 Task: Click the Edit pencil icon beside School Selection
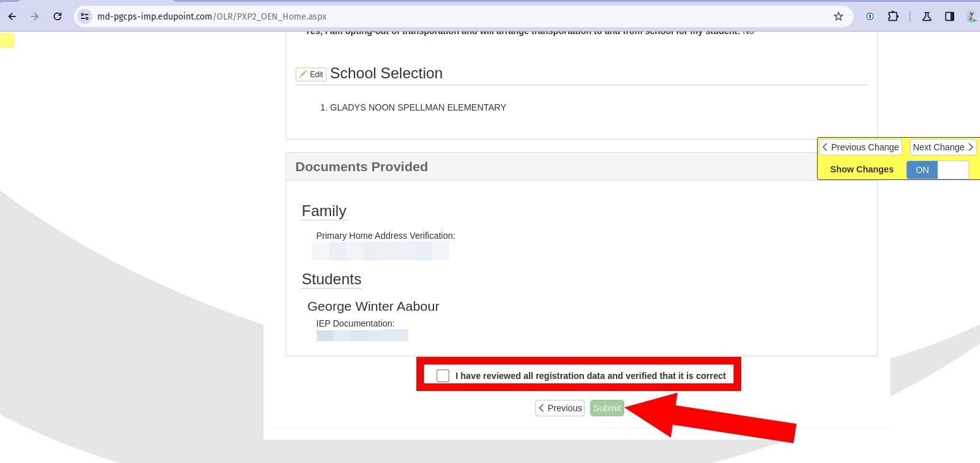[x=310, y=74]
